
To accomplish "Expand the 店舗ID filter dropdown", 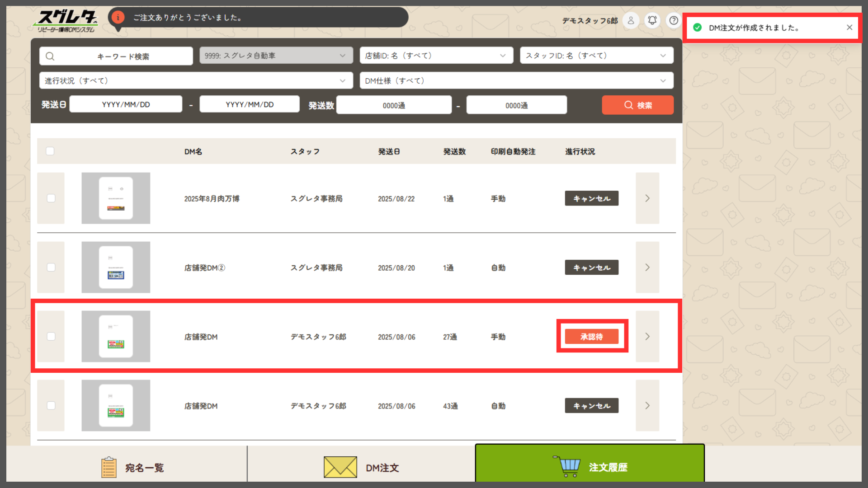I will click(x=436, y=56).
